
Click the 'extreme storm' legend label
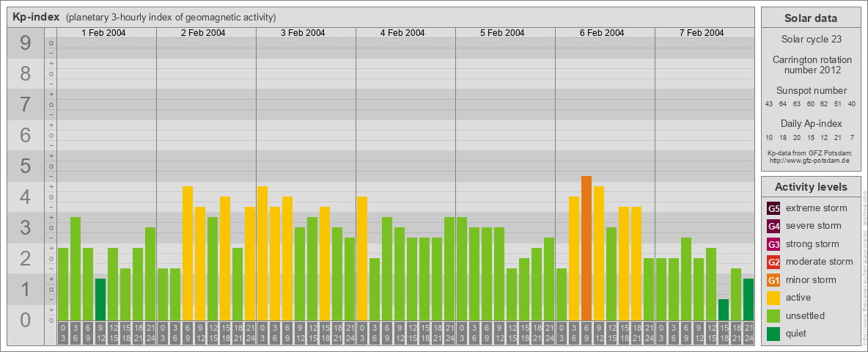(817, 208)
